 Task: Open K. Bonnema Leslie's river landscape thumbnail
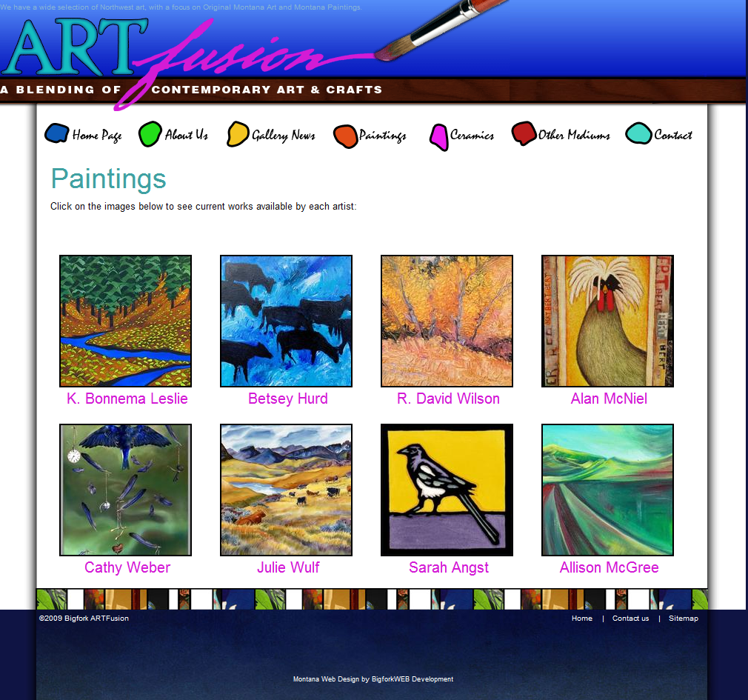pos(125,321)
